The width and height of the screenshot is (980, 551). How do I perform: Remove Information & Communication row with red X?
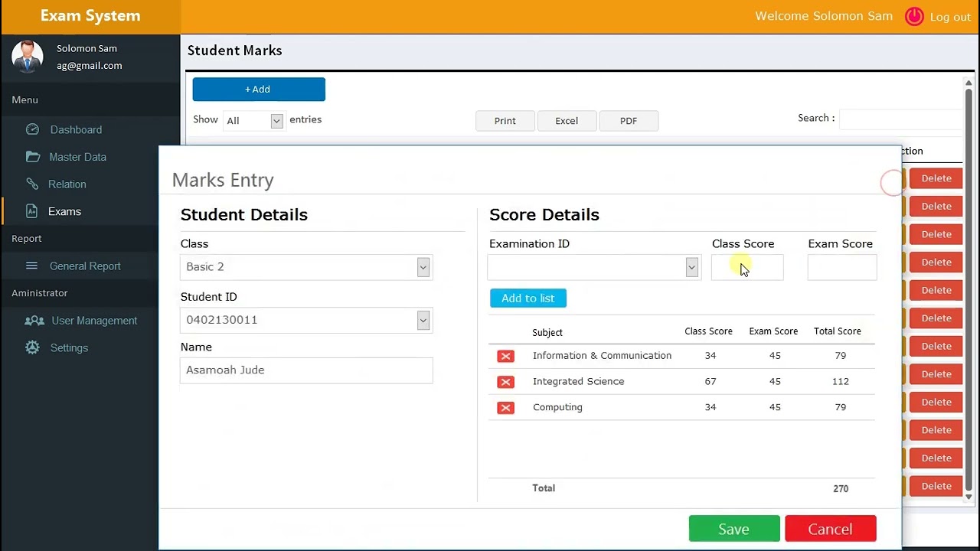pos(505,356)
